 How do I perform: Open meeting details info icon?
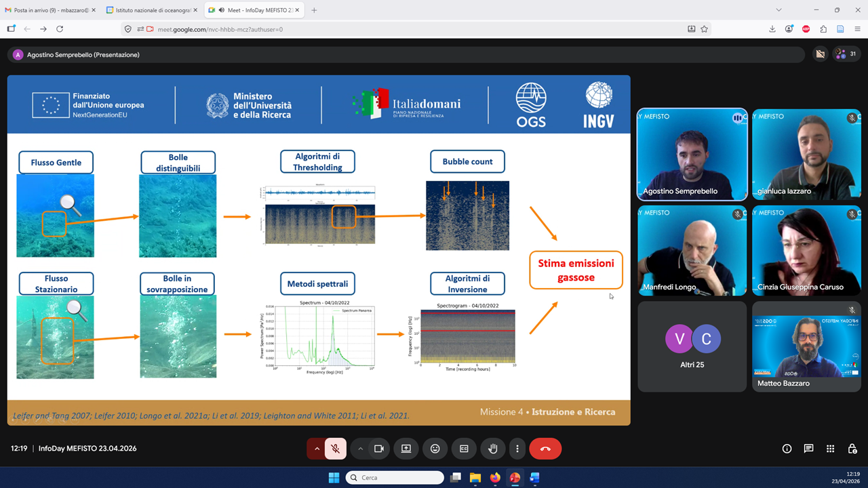click(x=787, y=449)
